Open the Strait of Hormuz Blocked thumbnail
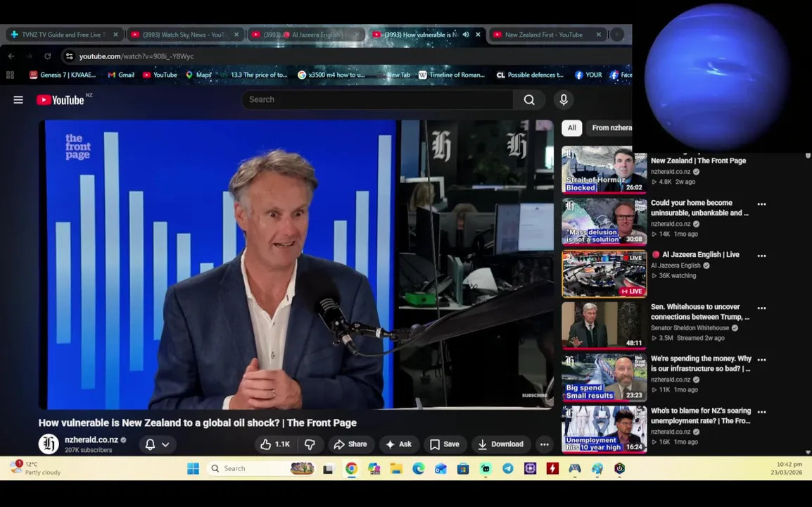 coord(604,170)
